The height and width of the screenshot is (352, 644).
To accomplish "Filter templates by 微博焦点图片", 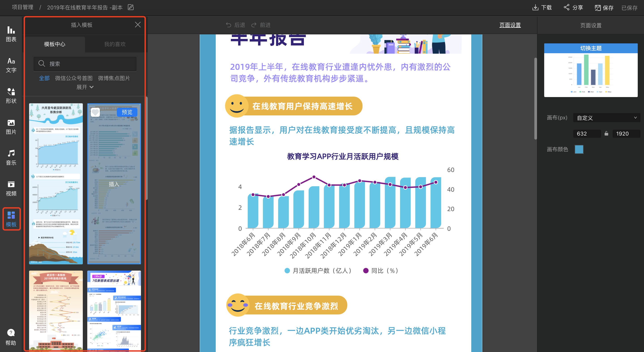I will [x=114, y=78].
